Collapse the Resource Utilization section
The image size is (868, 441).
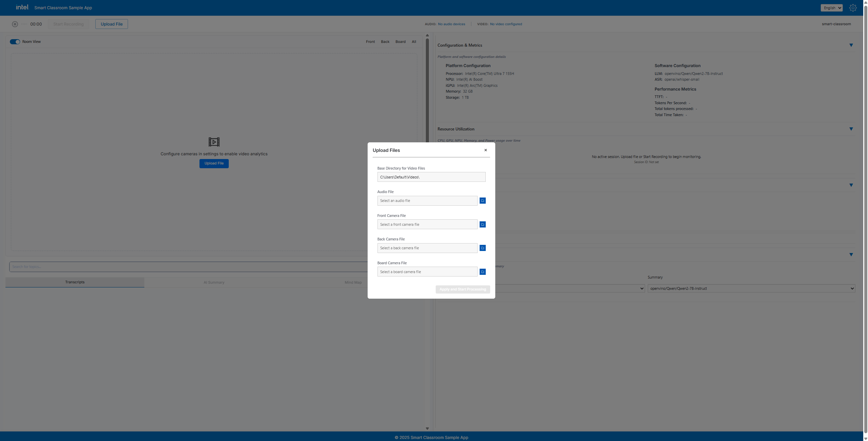click(x=851, y=129)
